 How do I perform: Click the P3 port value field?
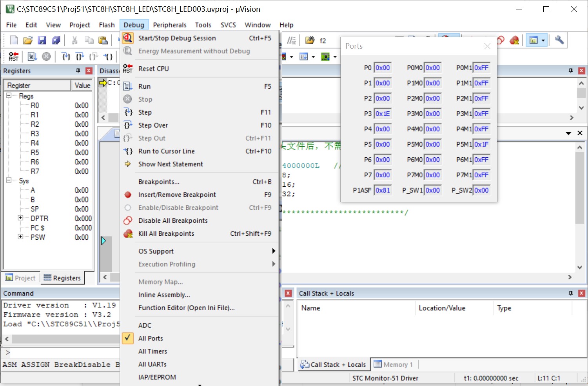coord(382,114)
